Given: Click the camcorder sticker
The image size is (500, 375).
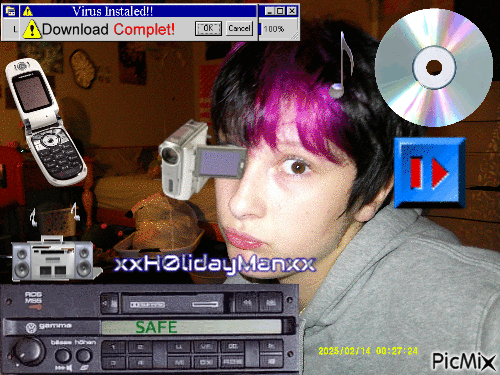Looking at the screenshot, I should 203,161.
